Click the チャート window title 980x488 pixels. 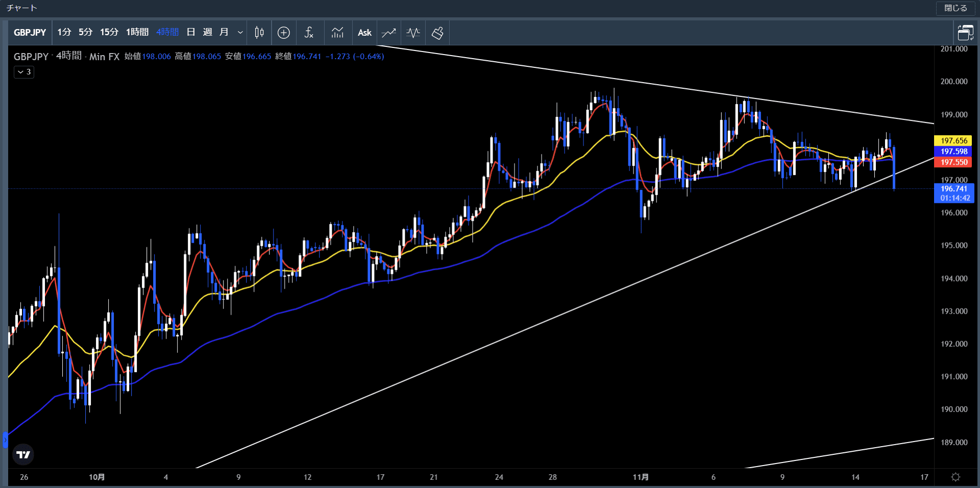point(22,8)
